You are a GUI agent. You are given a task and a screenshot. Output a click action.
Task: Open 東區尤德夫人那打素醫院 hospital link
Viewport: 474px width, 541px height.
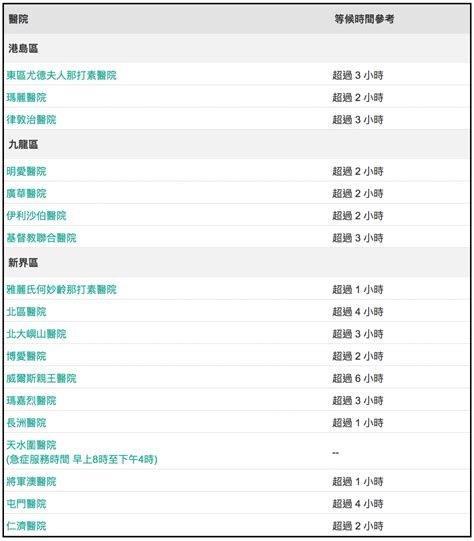coord(61,75)
